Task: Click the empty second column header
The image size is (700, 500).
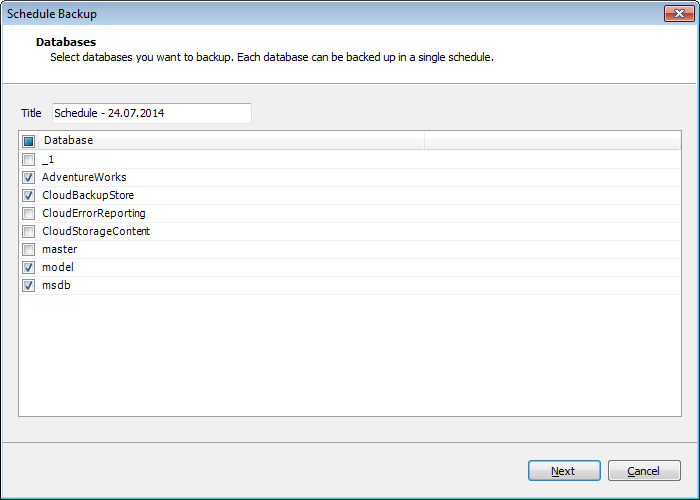Action: point(553,140)
